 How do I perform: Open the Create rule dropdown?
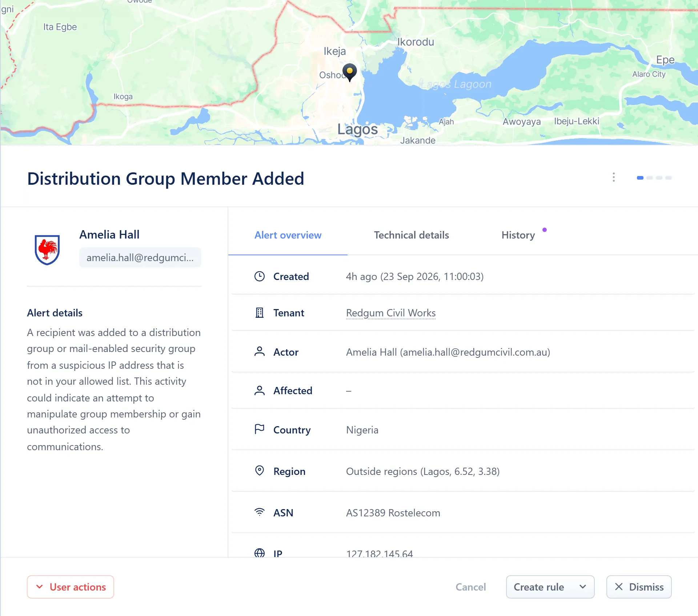click(550, 587)
